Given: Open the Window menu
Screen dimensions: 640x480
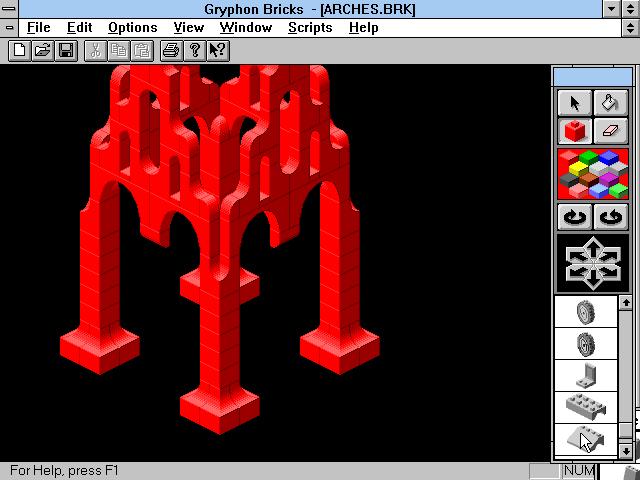Looking at the screenshot, I should 246,28.
